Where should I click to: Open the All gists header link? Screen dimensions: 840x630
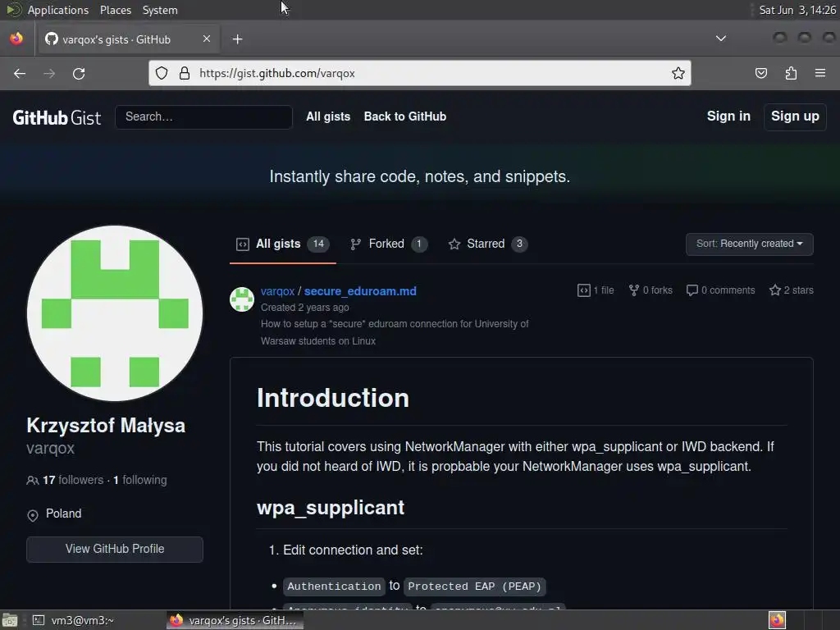328,116
